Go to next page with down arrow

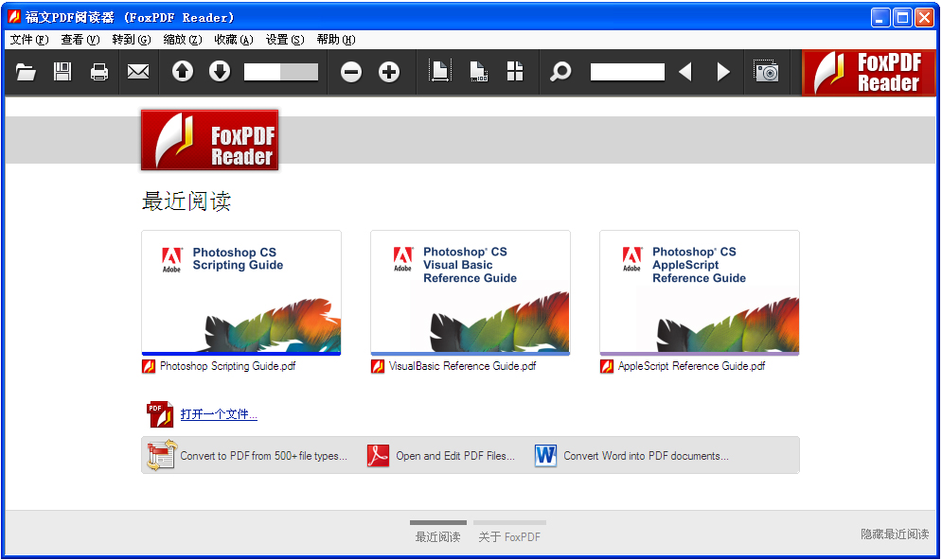[x=220, y=72]
